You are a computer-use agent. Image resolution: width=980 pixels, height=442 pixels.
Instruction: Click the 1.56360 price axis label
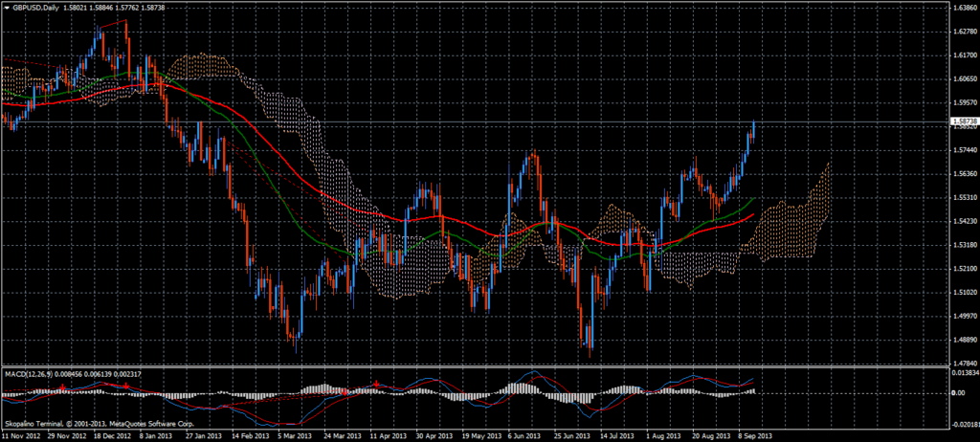coord(963,174)
